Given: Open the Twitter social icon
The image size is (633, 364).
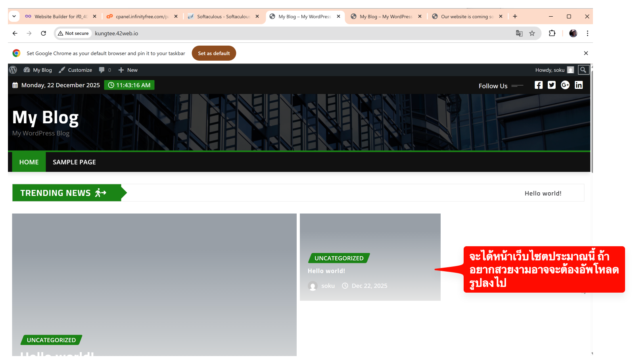Looking at the screenshot, I should [552, 85].
